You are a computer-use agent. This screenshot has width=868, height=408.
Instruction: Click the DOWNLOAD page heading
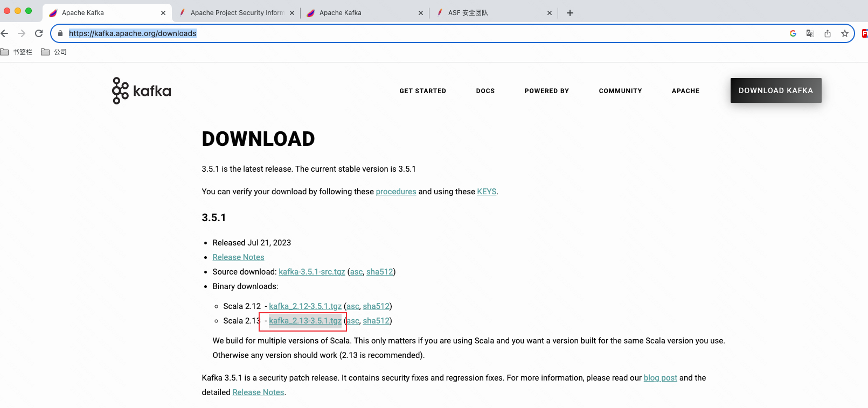coord(258,139)
